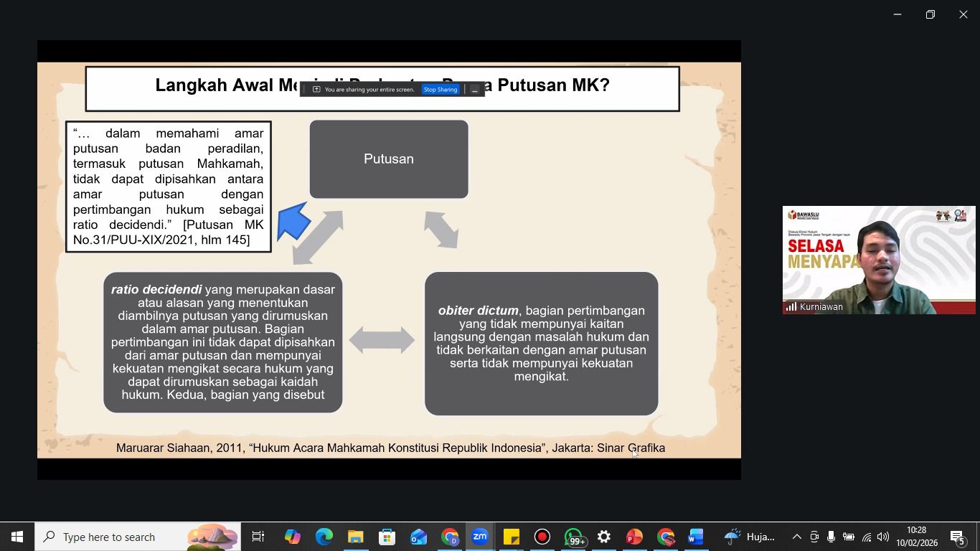Open Chrome with D profile badge
This screenshot has height=551, width=980.
coord(450,537)
